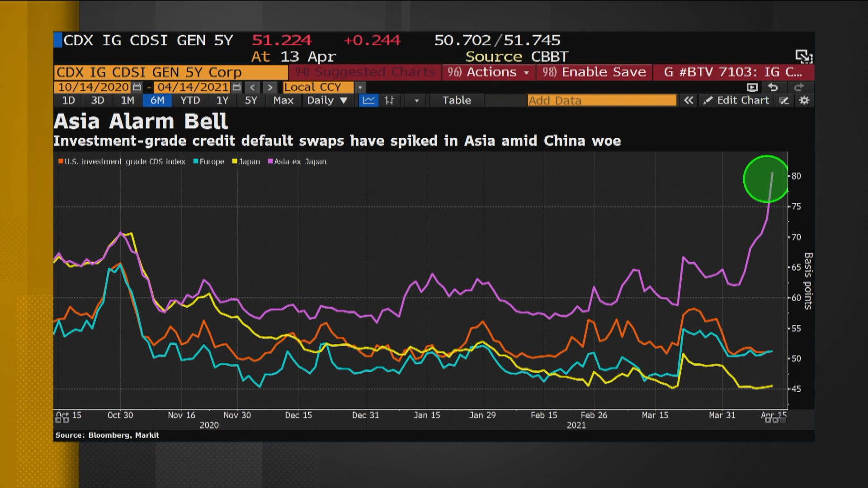
Task: Click the Local CCY field
Action: click(x=318, y=87)
